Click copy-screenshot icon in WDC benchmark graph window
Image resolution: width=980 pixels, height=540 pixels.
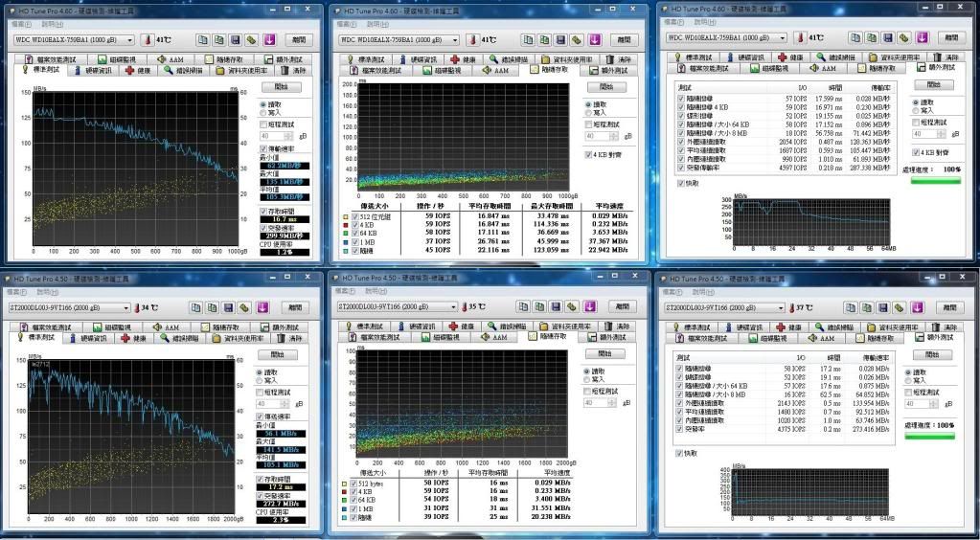coord(218,40)
